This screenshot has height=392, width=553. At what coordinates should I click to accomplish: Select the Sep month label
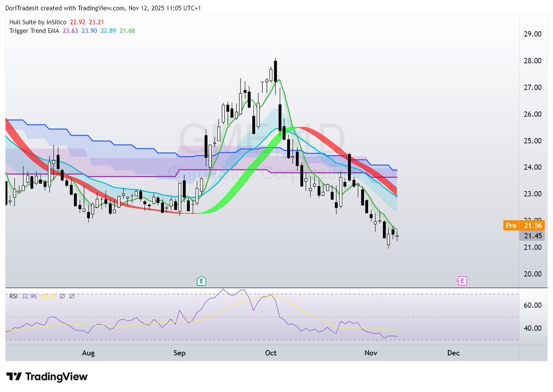[179, 353]
